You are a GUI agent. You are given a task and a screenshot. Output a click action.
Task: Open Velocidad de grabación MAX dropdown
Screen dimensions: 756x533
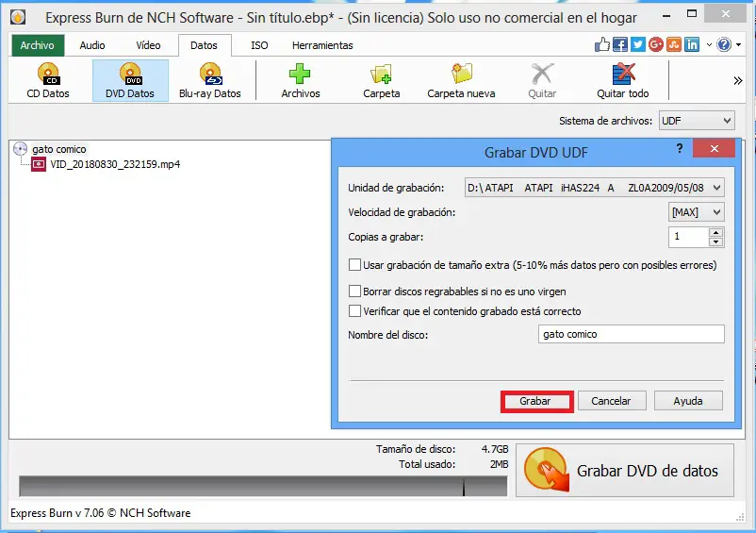pos(697,212)
